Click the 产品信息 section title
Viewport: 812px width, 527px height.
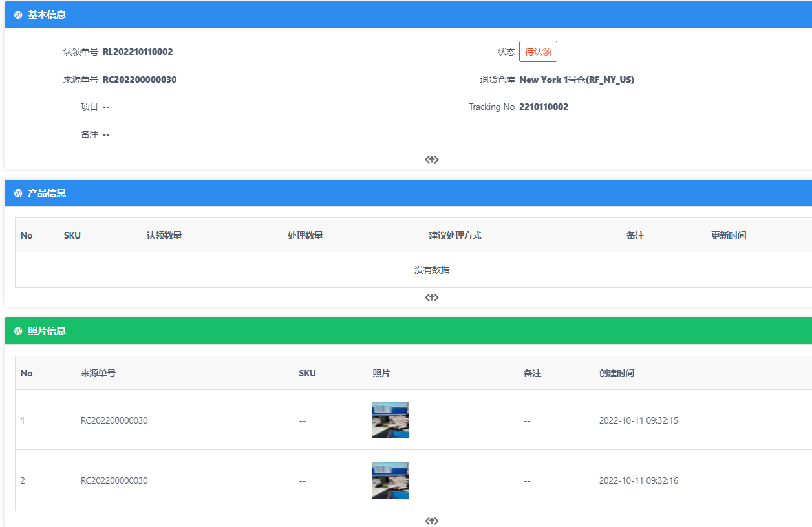coord(47,193)
